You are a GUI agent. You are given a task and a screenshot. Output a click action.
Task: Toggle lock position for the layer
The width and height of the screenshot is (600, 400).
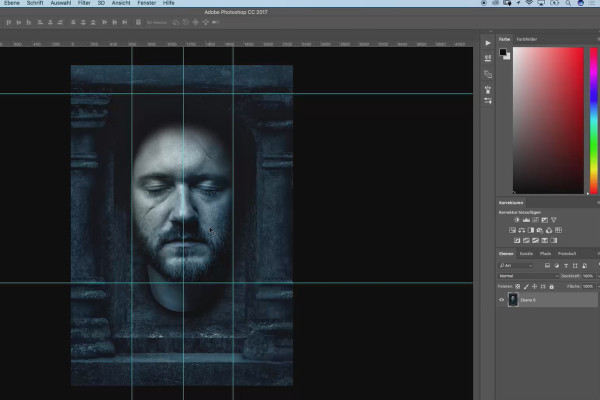[535, 286]
